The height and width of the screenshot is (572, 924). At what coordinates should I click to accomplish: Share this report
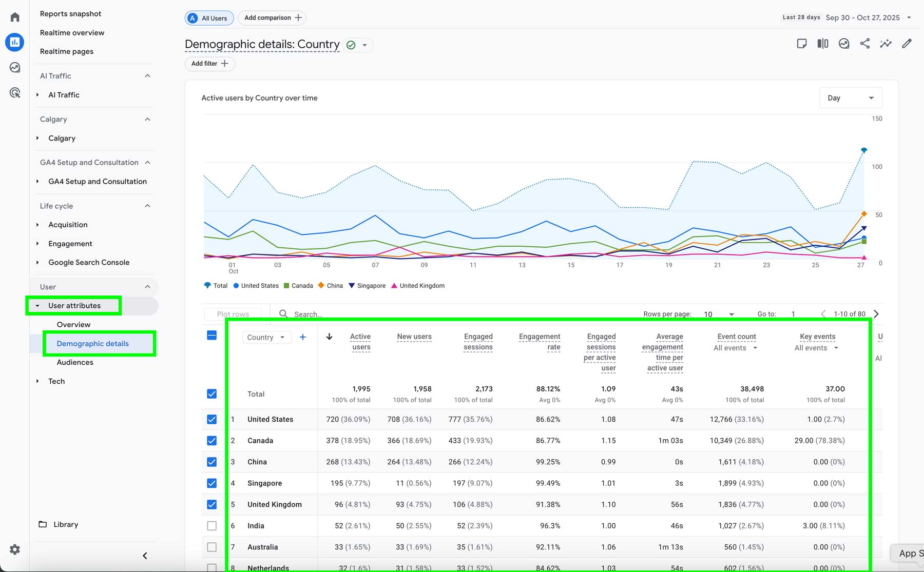point(865,43)
